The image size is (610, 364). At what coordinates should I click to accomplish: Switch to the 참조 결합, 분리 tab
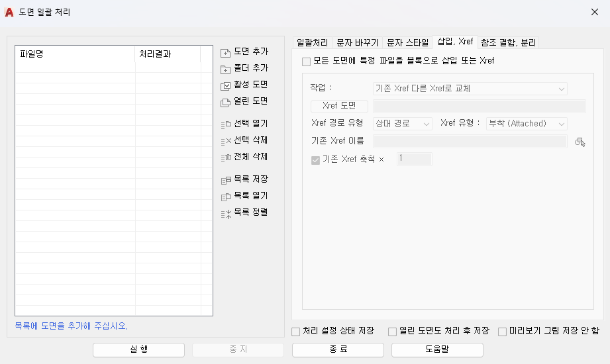click(x=508, y=42)
